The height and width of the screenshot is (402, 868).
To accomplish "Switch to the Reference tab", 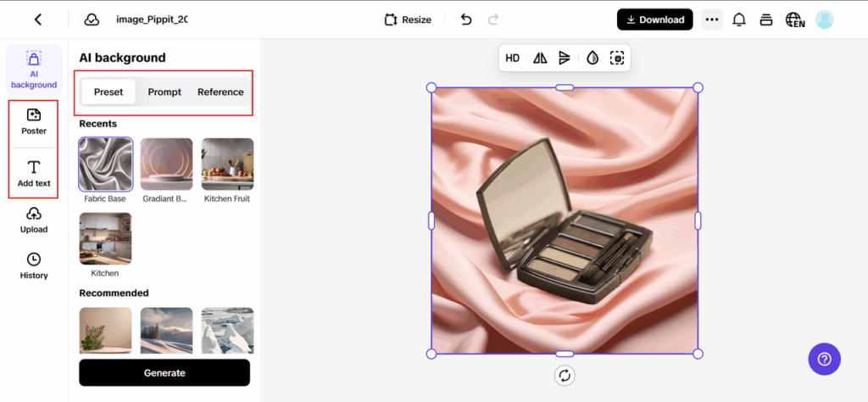I will coord(220,92).
